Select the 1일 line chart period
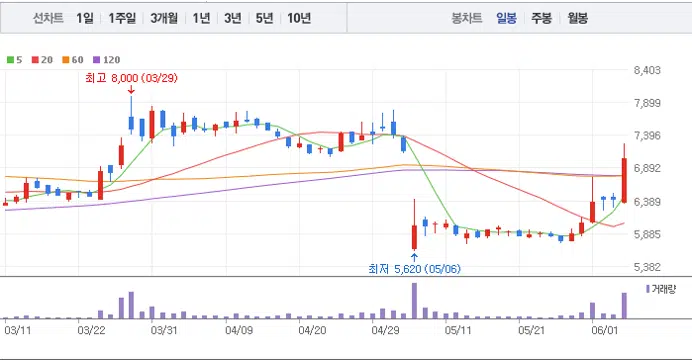 pyautogui.click(x=85, y=18)
